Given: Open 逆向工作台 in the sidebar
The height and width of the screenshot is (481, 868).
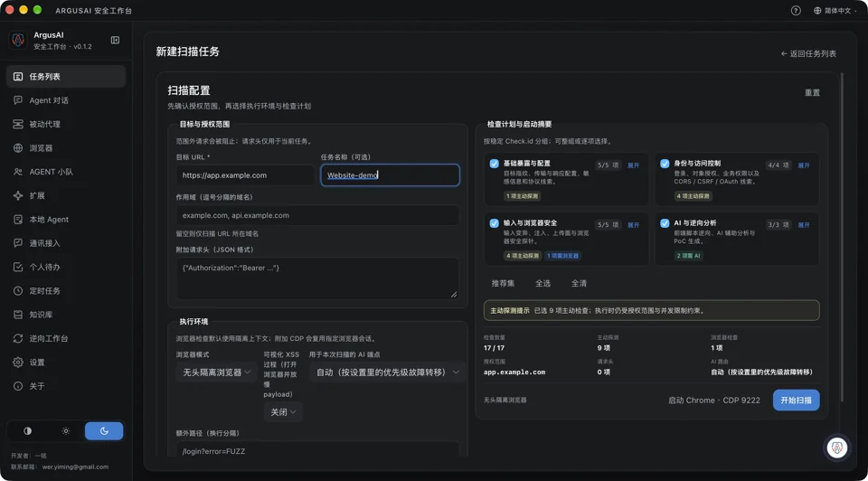Looking at the screenshot, I should 66,338.
